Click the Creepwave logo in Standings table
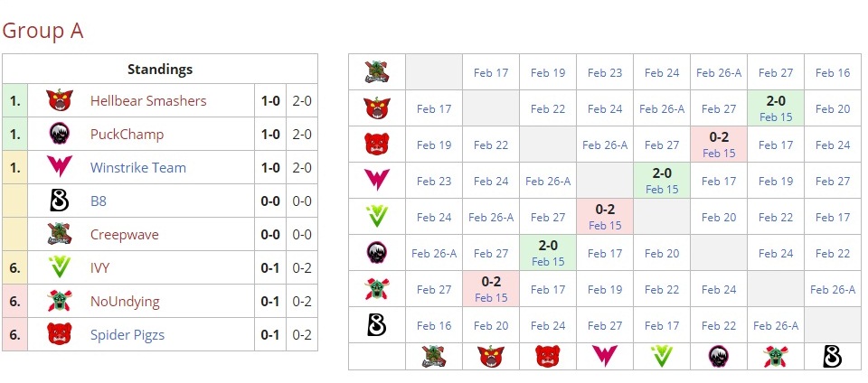This screenshot has width=868, height=383. (x=60, y=235)
